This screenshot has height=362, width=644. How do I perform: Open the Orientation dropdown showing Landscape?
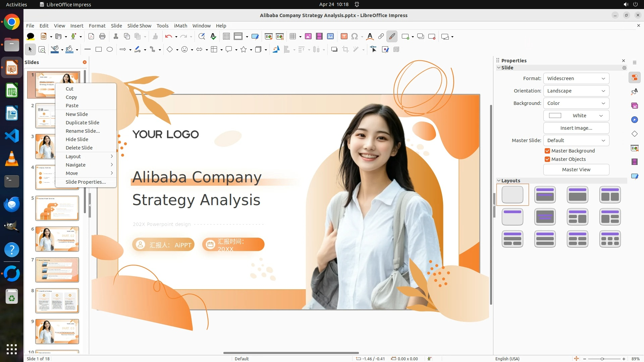[576, 91]
